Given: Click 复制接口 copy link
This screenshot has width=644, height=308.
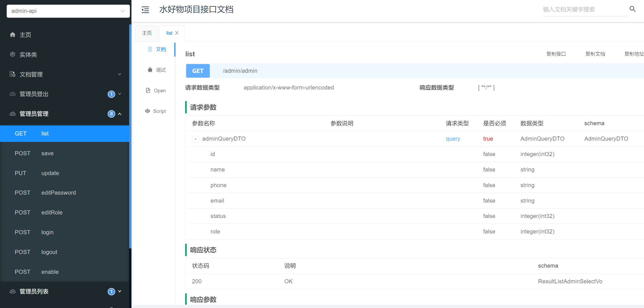Looking at the screenshot, I should pos(556,54).
